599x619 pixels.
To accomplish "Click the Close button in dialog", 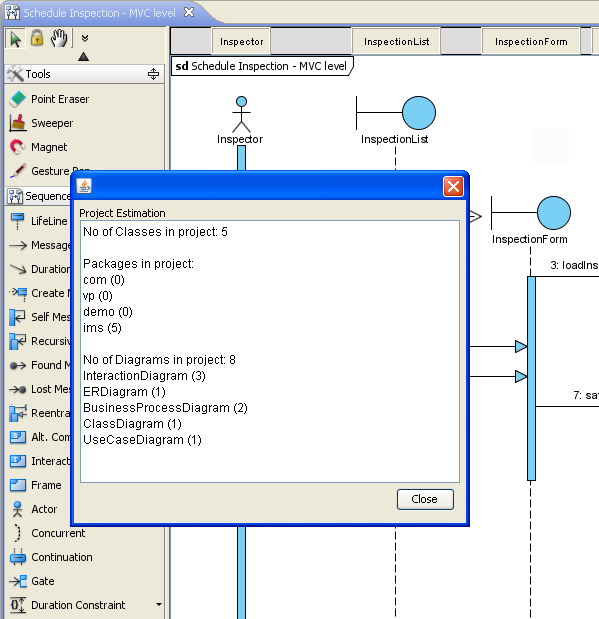I will 425,499.
